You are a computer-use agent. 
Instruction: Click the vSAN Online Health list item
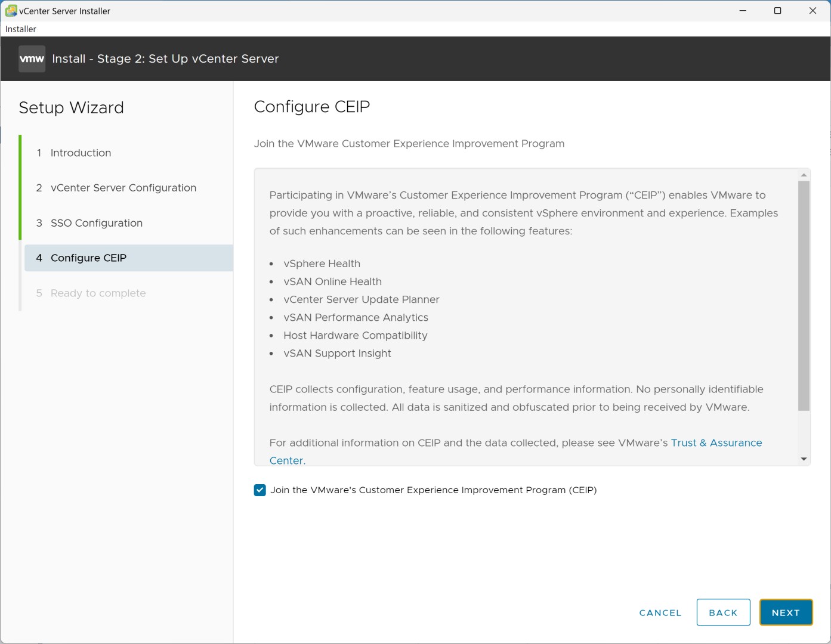[x=333, y=281]
